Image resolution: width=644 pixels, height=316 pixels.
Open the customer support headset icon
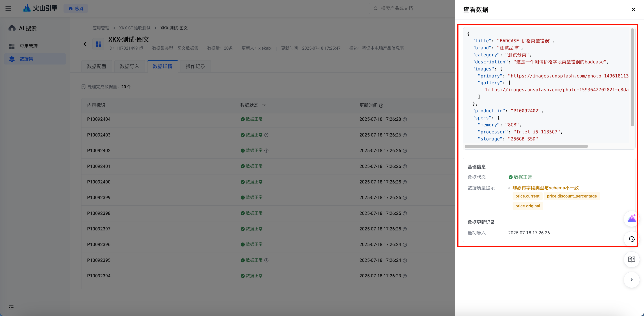pos(632,239)
